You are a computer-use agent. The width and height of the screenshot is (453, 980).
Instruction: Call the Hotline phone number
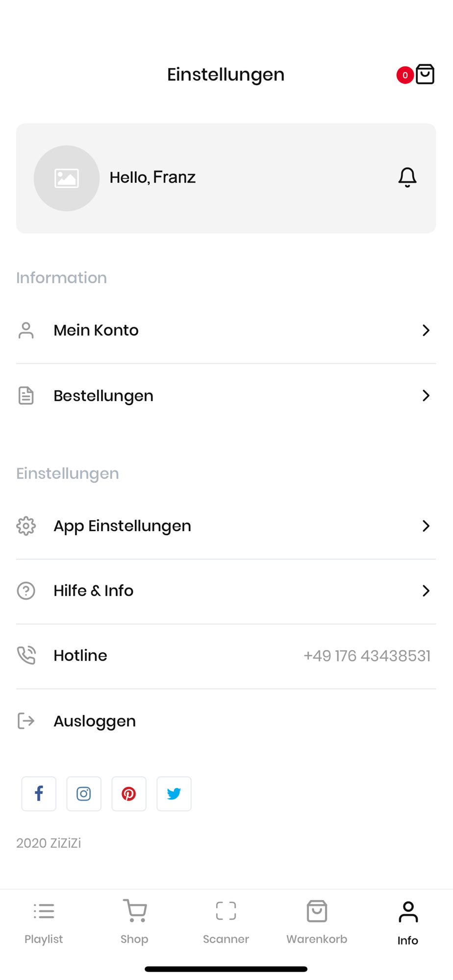[x=367, y=656]
